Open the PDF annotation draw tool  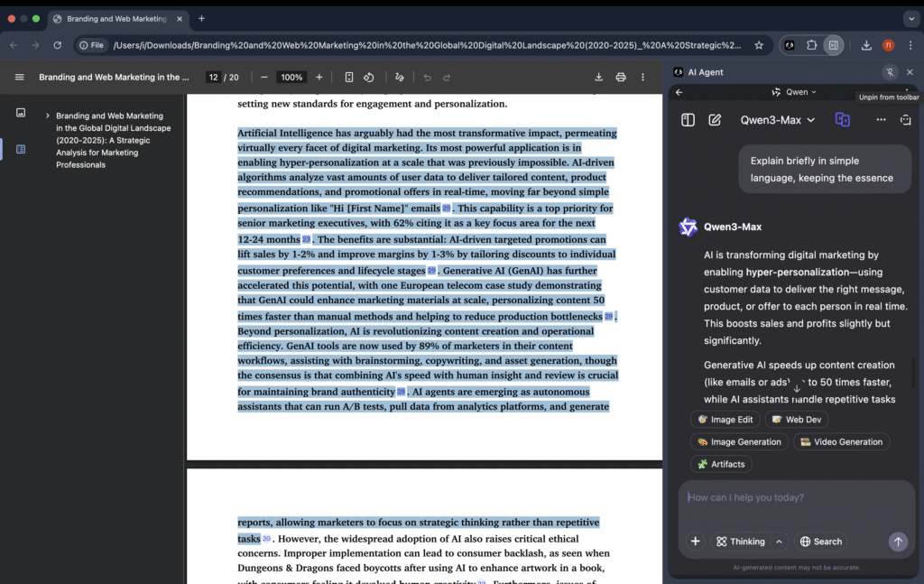400,78
